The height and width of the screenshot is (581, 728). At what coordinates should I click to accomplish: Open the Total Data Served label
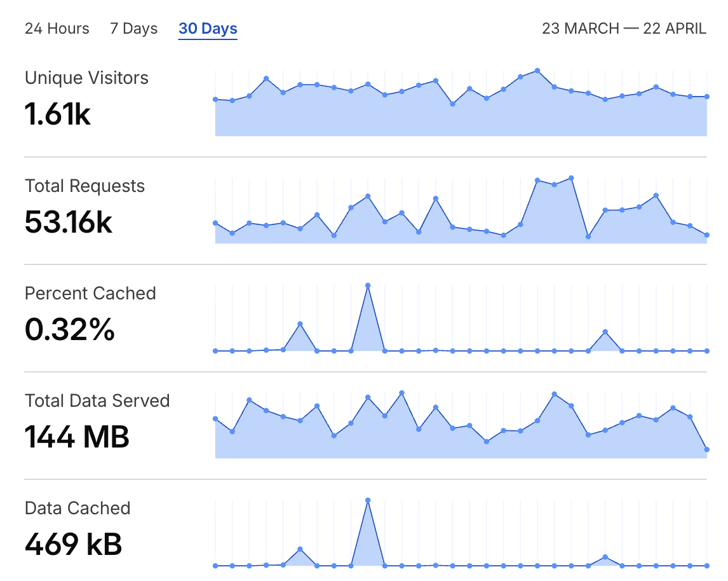click(x=97, y=401)
